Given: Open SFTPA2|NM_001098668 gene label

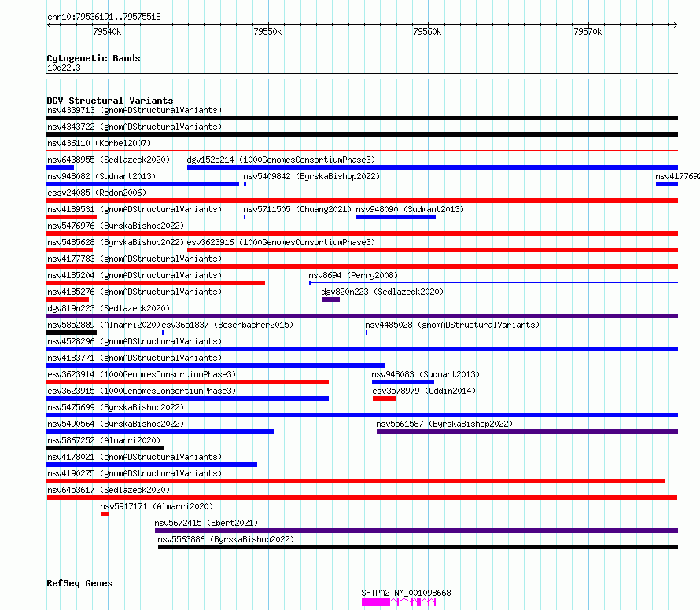Looking at the screenshot, I should (407, 593).
